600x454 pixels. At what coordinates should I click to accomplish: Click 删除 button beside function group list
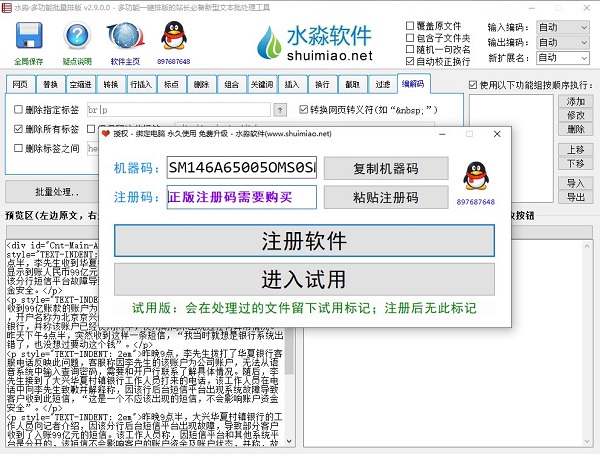click(576, 129)
